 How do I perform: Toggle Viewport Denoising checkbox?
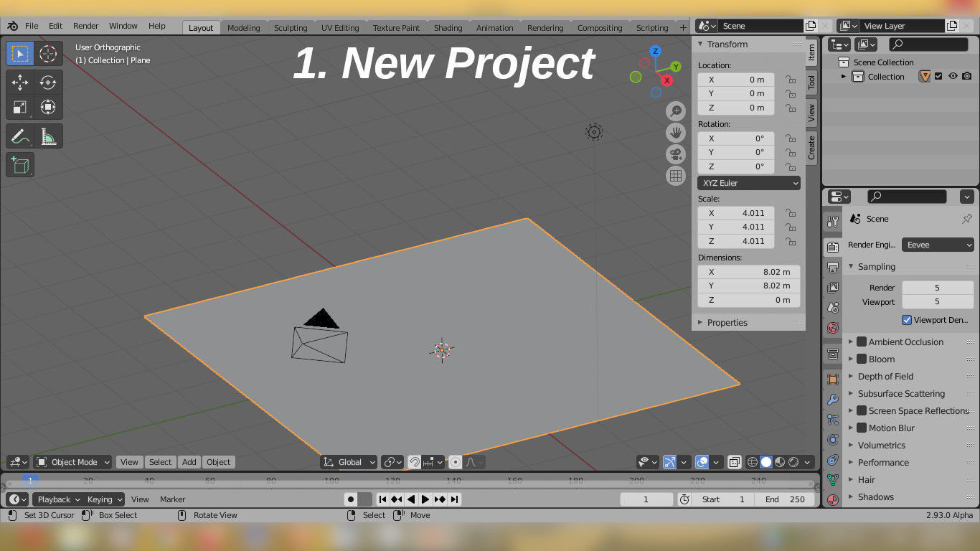click(x=907, y=320)
